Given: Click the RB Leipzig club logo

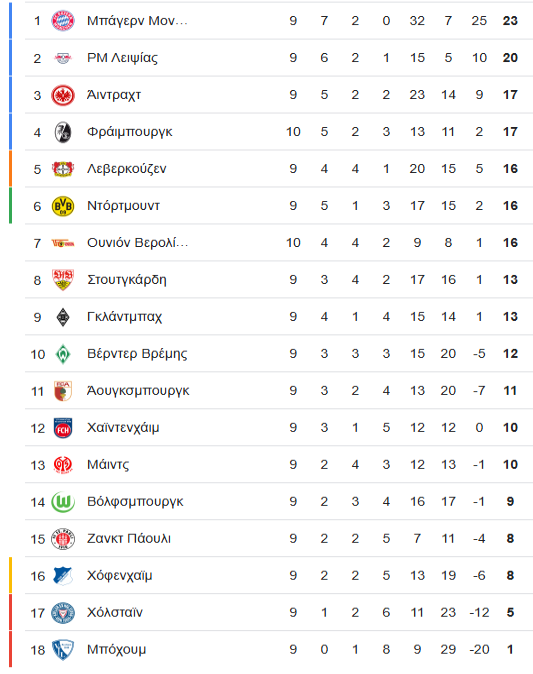Looking at the screenshot, I should (63, 58).
